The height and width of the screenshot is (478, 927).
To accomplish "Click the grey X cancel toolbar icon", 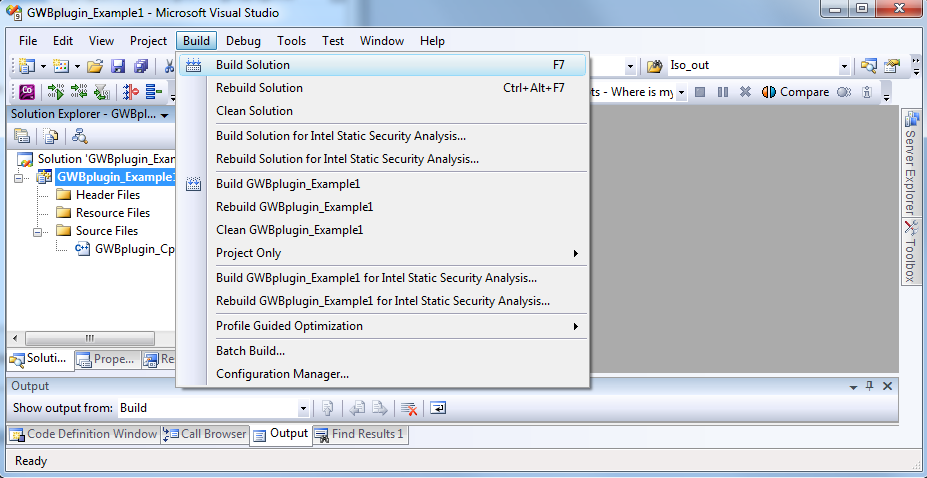I will (746, 92).
